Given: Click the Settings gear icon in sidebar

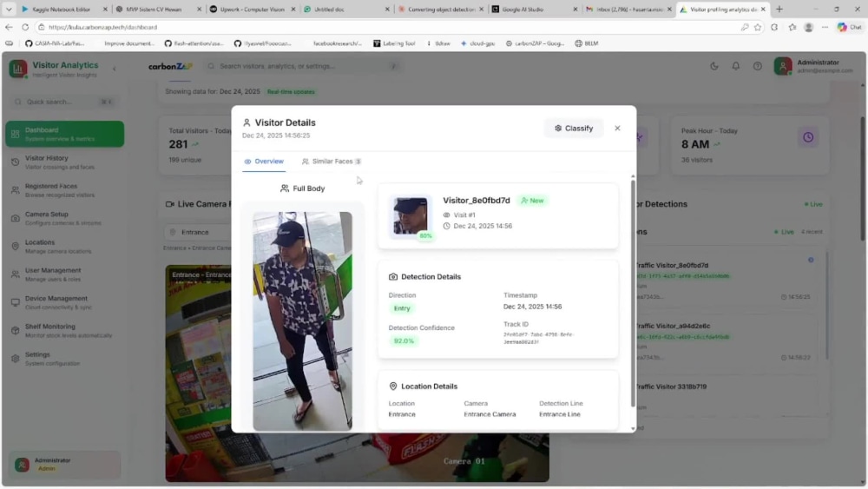Looking at the screenshot, I should pyautogui.click(x=15, y=359).
